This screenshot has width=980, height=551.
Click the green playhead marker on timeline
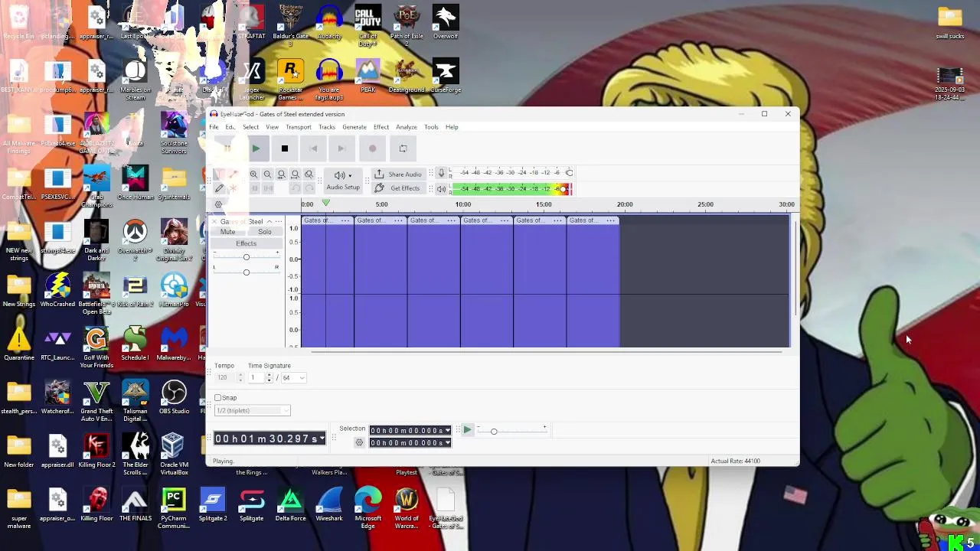click(325, 203)
